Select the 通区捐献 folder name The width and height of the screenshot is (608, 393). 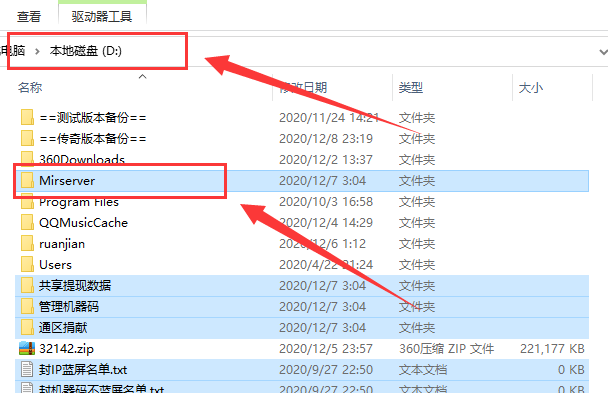click(x=63, y=328)
